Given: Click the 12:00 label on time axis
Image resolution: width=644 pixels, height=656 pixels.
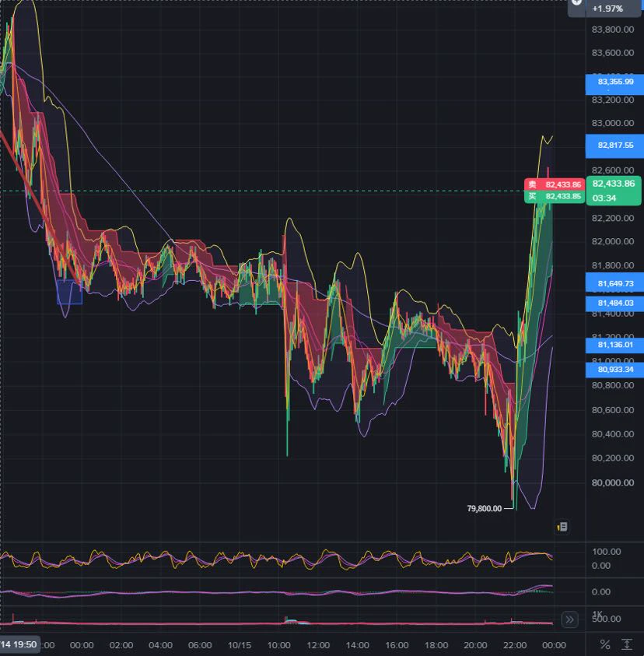Looking at the screenshot, I should click(x=318, y=645).
